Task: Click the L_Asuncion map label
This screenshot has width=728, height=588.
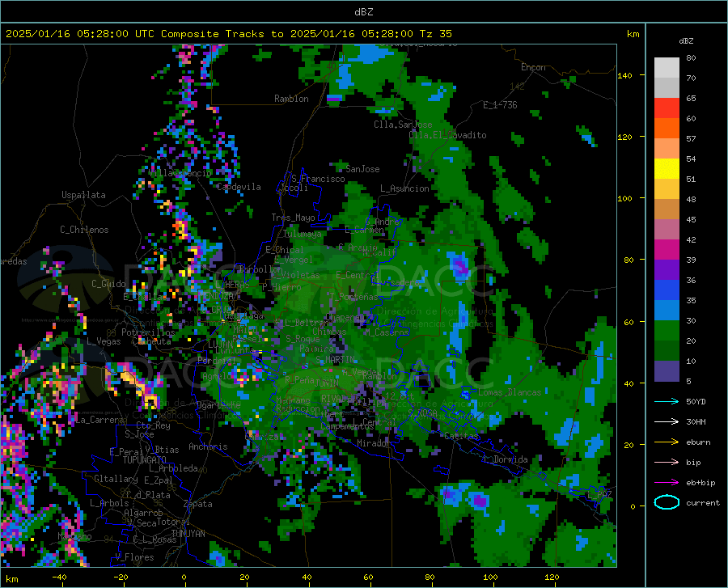Action: point(404,188)
